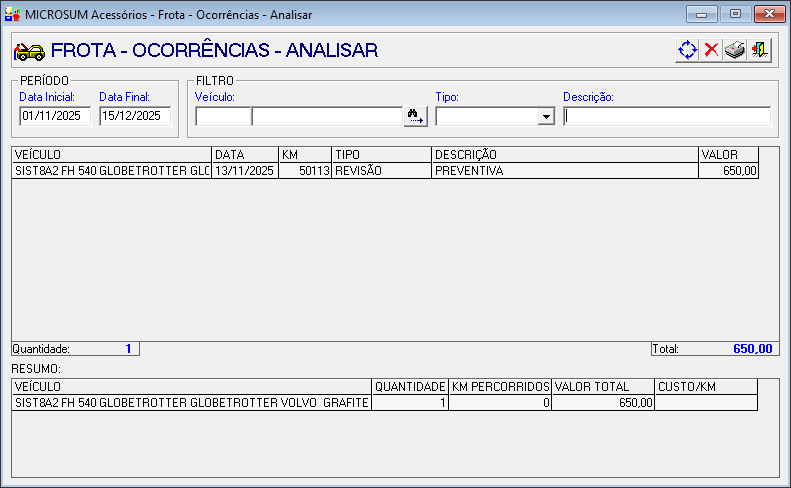
Task: Click the printer icon
Action: [735, 50]
